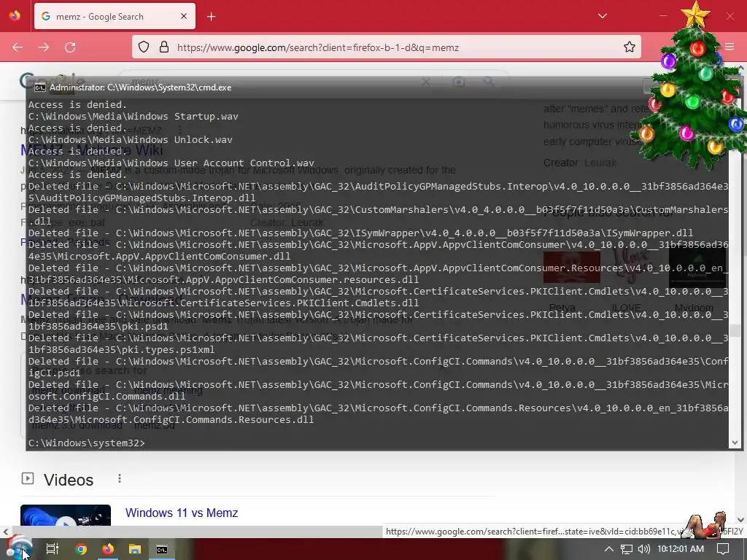Open notification center icon
This screenshot has height=560, width=747.
point(723,549)
